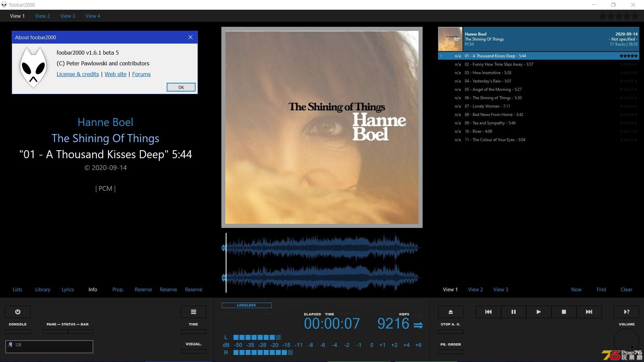Select track 02 - Funny How Time Slips Away

[539, 64]
